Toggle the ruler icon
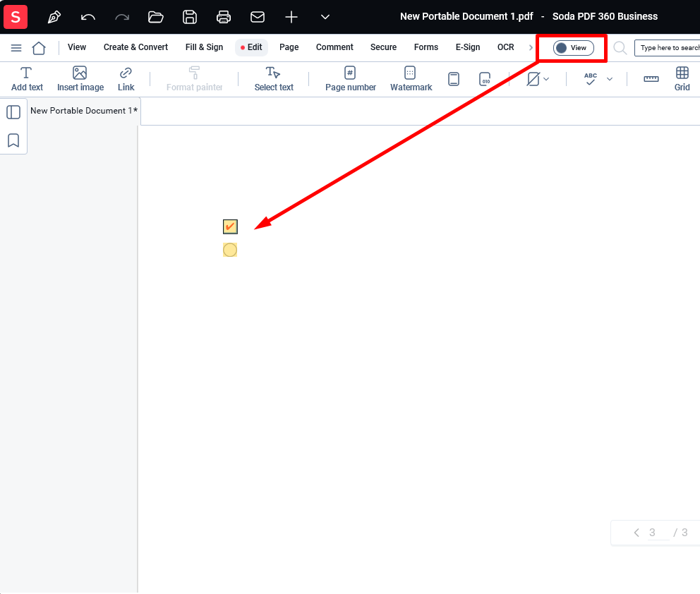Viewport: 700px width, 594px height. coord(651,79)
